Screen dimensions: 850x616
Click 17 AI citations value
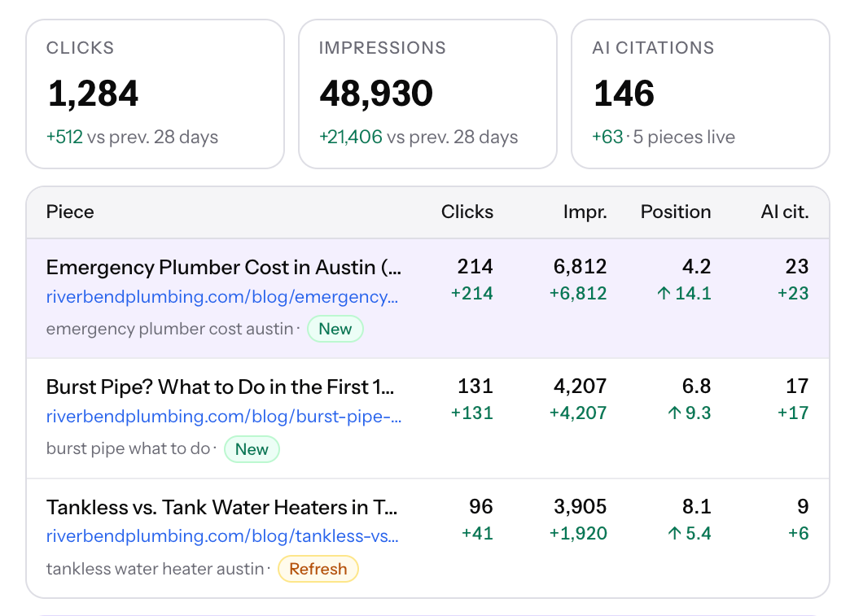pyautogui.click(x=797, y=387)
